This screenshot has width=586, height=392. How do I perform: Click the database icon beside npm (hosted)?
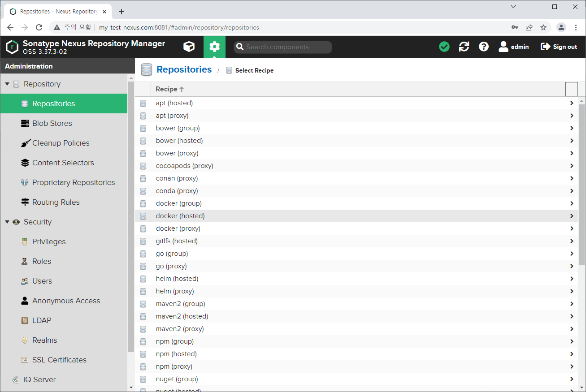143,354
